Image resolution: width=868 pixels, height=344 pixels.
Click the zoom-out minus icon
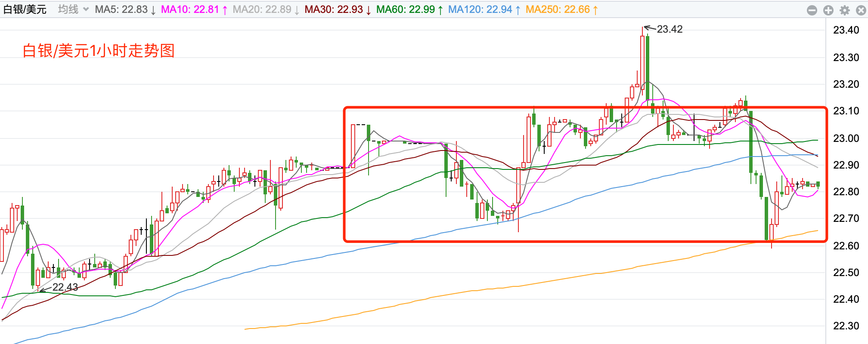812,10
